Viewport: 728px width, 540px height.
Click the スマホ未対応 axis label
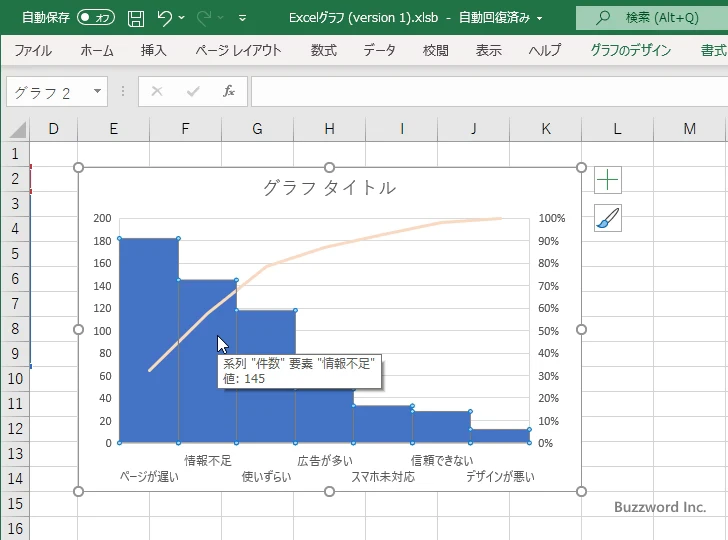tap(383, 476)
